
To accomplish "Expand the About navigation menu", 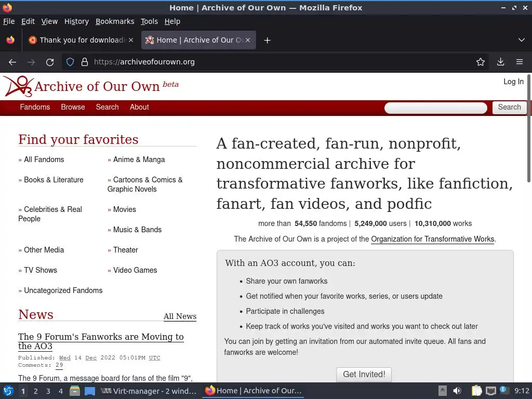I will (x=139, y=107).
